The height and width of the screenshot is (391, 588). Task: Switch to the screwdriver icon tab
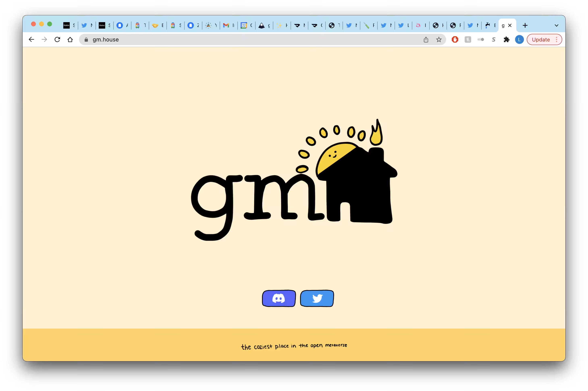coord(369,25)
